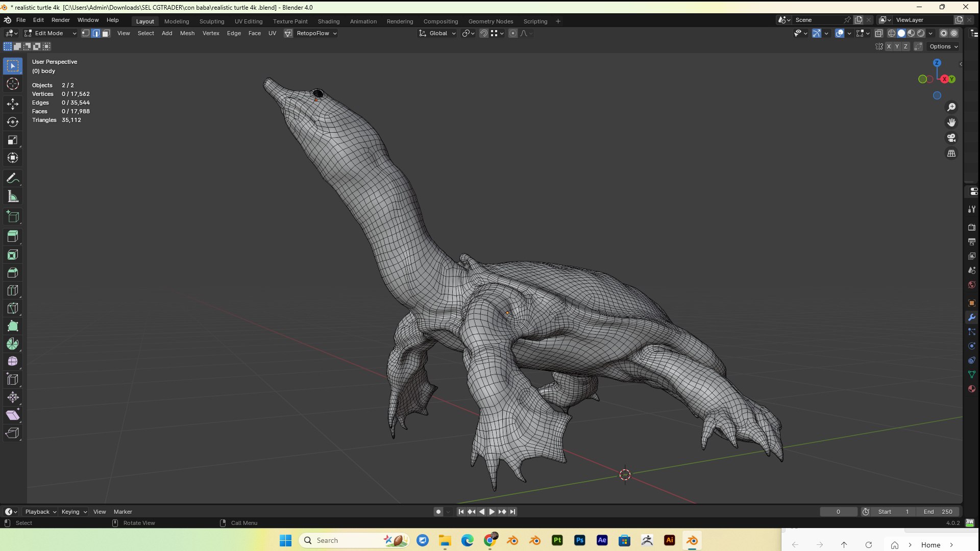
Task: Open the Options dropdown
Action: click(943, 46)
